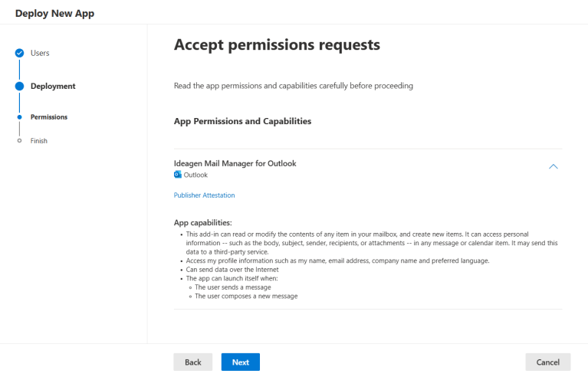Proceed with the Next button

click(x=240, y=362)
